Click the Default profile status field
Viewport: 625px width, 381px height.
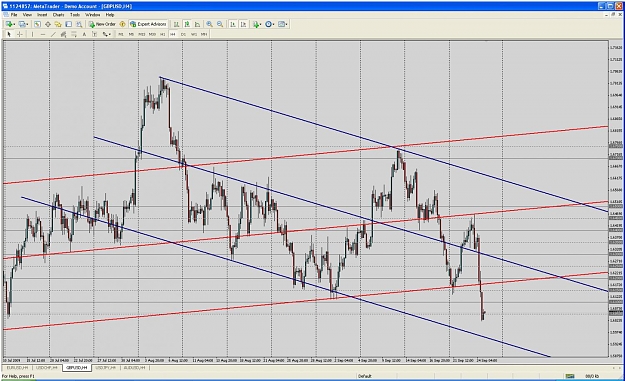pos(365,376)
